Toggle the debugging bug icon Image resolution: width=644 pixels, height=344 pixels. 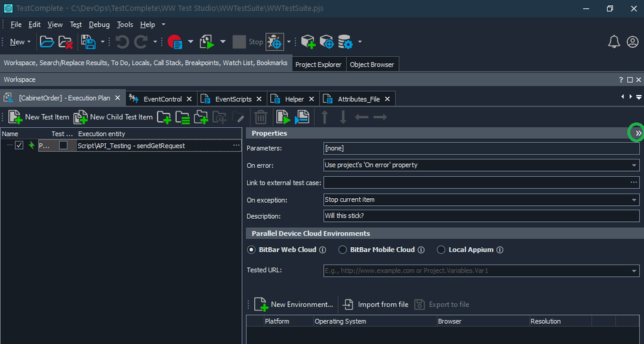(x=274, y=42)
